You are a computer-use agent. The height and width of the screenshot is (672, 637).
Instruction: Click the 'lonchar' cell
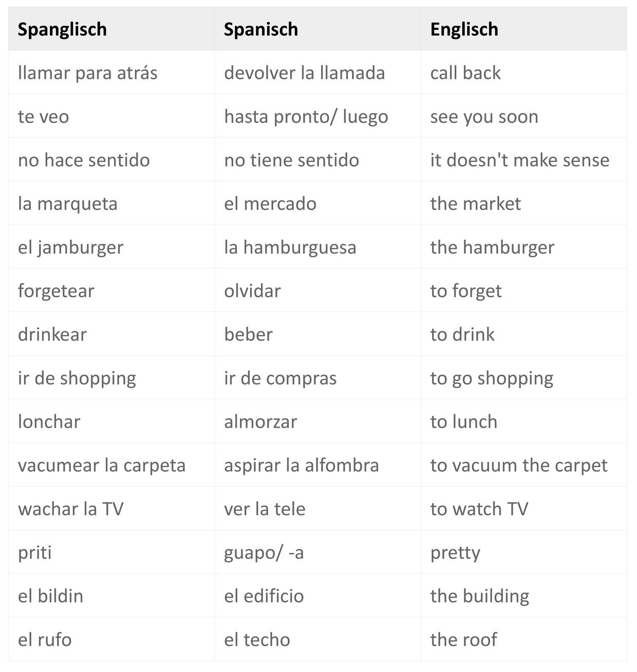click(x=49, y=422)
